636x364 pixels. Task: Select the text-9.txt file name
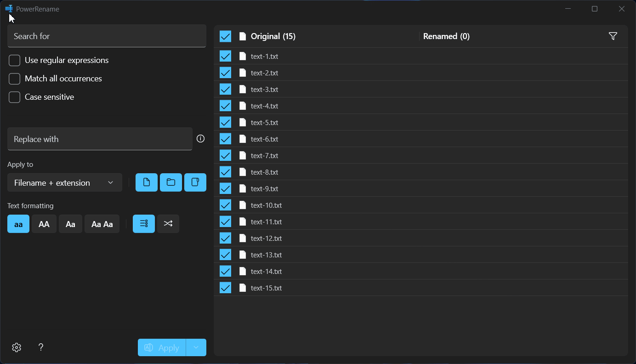(x=264, y=188)
